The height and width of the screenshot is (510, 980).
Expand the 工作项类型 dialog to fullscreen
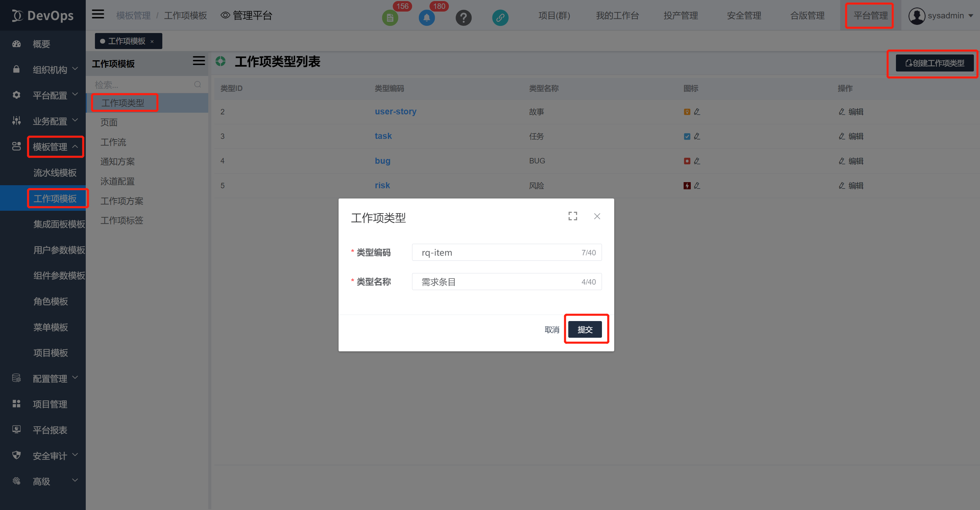[x=573, y=216]
